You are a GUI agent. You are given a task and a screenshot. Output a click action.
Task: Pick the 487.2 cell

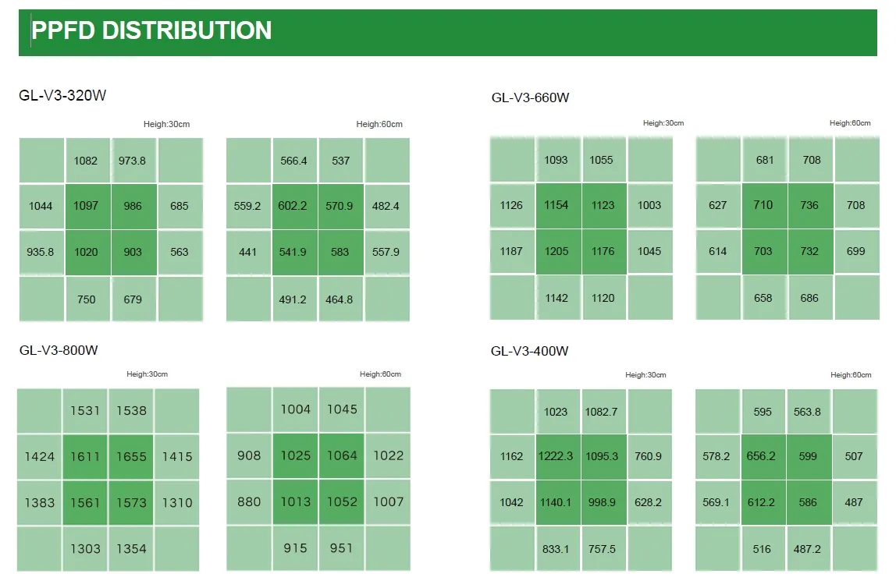coord(808,549)
